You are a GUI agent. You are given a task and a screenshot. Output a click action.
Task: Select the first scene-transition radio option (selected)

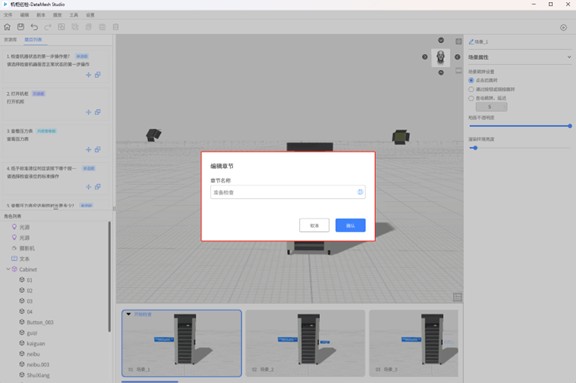click(471, 80)
